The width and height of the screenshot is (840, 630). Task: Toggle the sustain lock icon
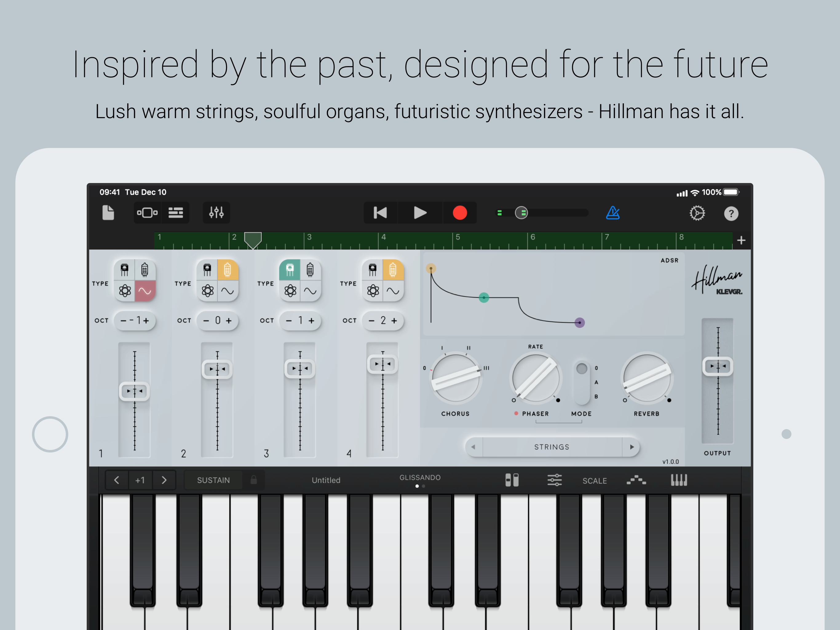coord(254,480)
